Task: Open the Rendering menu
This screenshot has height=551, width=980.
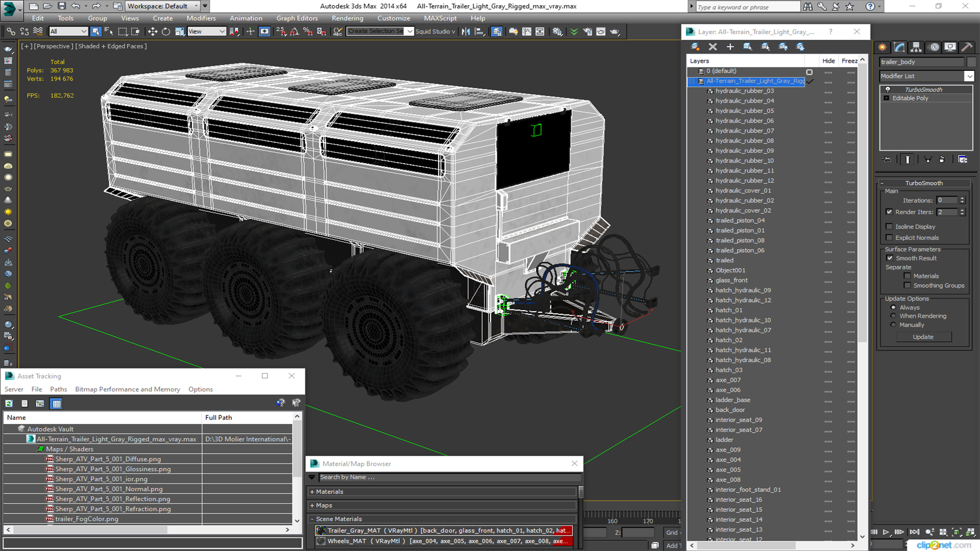Action: click(347, 18)
